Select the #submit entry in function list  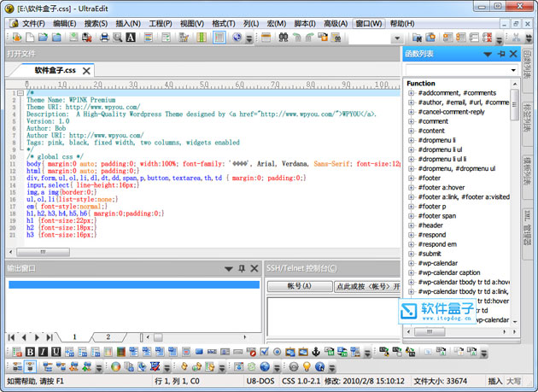pos(430,254)
